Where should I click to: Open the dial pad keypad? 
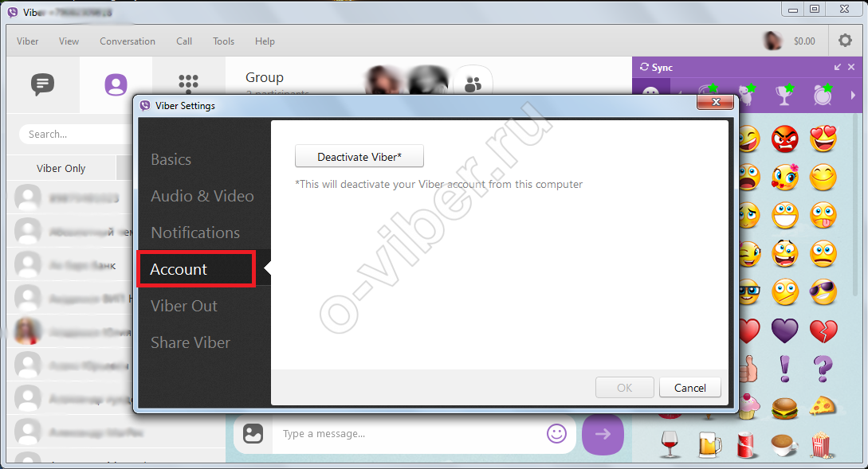click(x=188, y=83)
